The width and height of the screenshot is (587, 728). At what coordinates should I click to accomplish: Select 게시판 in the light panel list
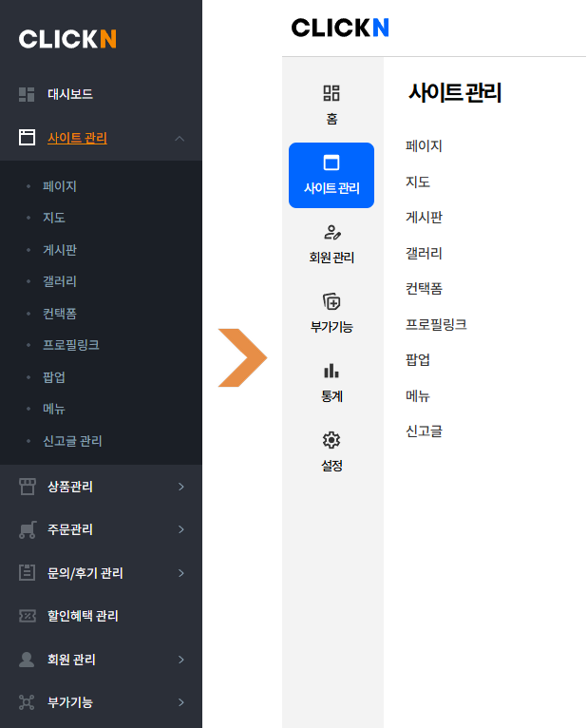(424, 218)
